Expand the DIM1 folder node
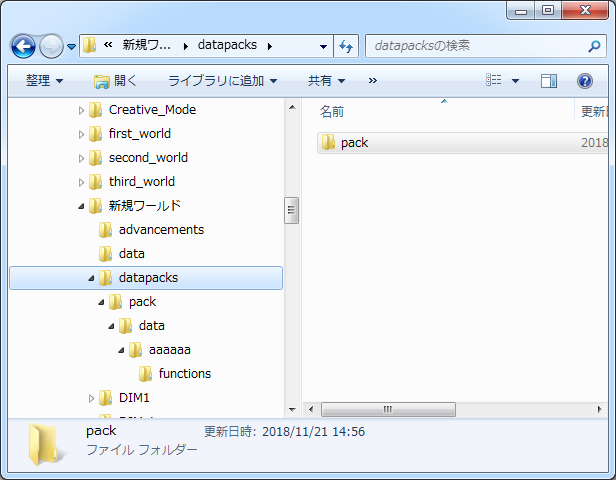616x480 pixels. click(x=92, y=398)
